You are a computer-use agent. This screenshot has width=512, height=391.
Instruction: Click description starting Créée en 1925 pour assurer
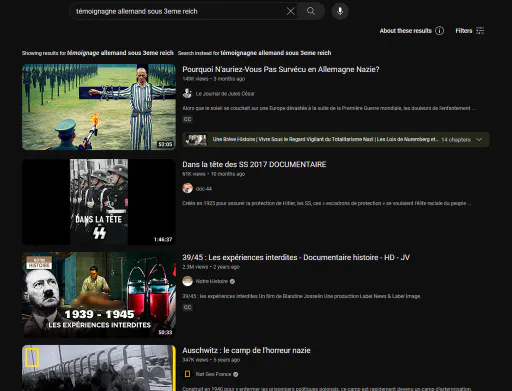click(326, 203)
